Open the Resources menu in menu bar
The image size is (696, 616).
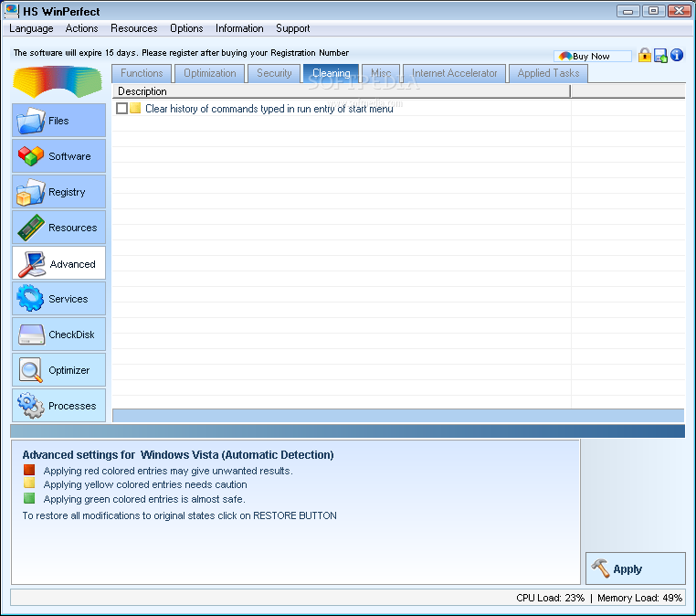[x=134, y=28]
